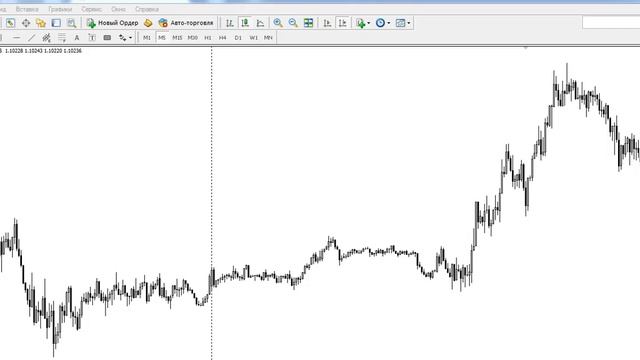
Task: Switch to M5 timeframe
Action: click(x=162, y=38)
